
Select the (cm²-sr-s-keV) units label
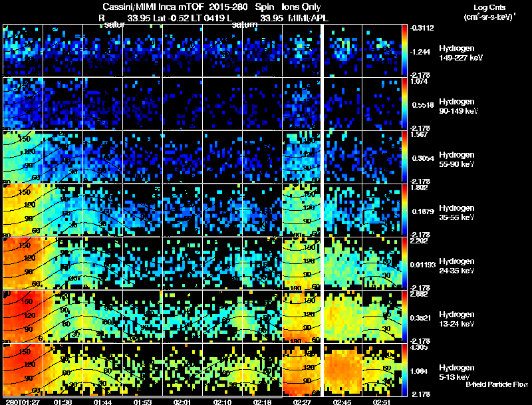489,17
